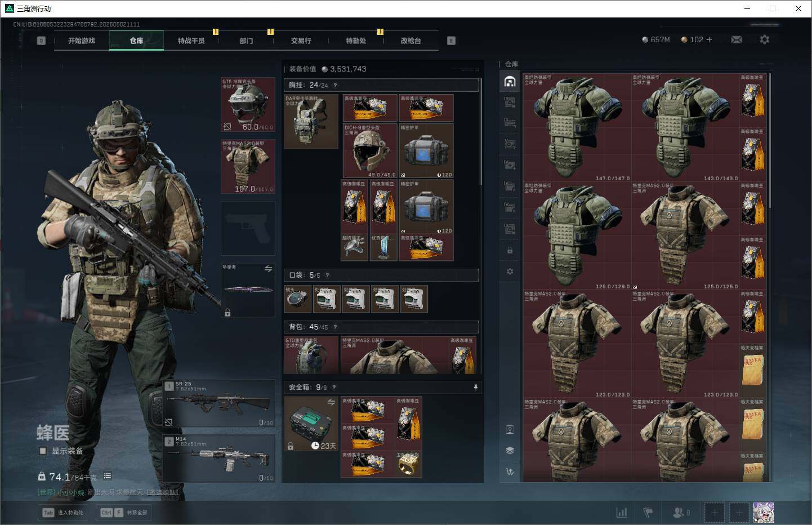Go to the 部门 tab
Viewport: 812px width, 525px height.
246,41
